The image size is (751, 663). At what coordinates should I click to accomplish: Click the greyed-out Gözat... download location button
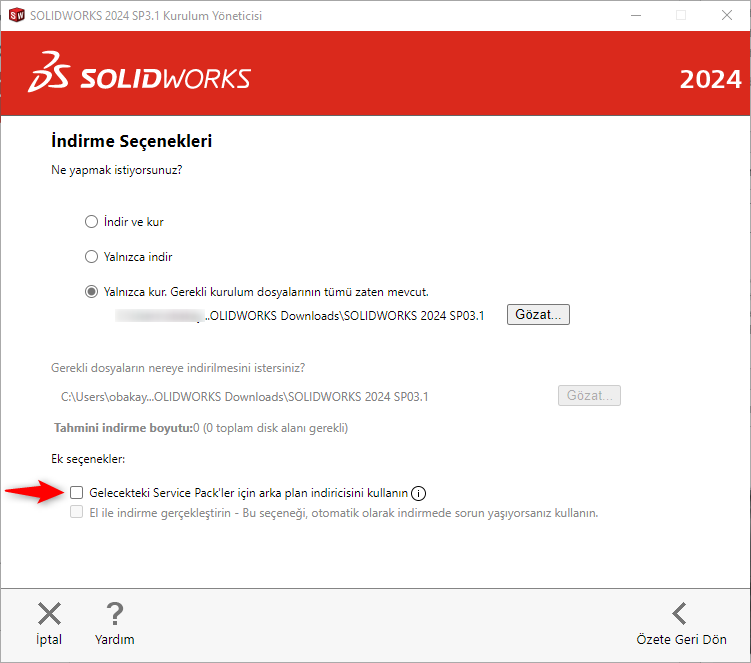589,396
